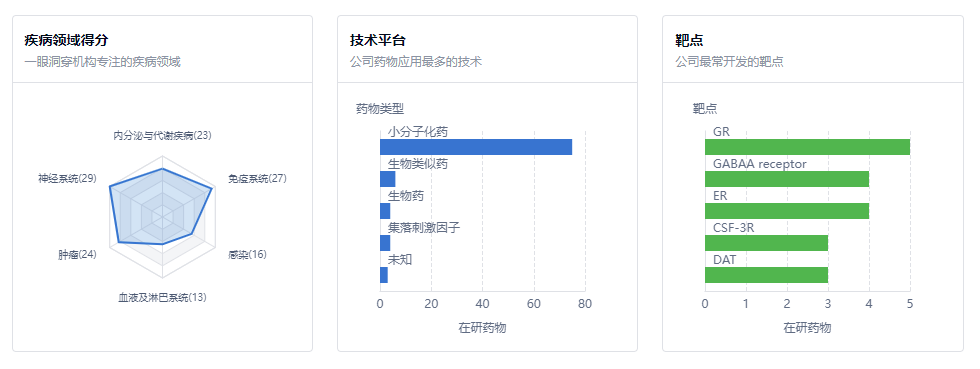
Task: Select the 生物类似药 bar in chart
Action: point(388,179)
